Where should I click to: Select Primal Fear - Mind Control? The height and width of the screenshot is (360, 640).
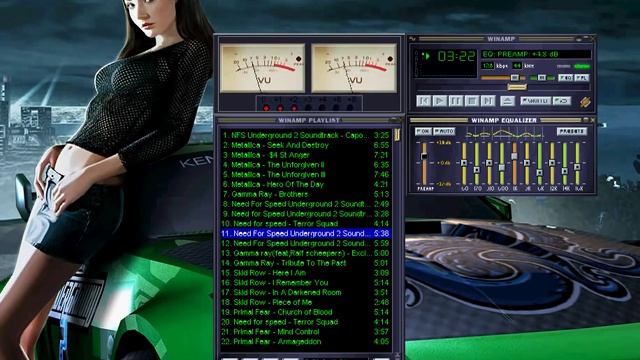pos(305,331)
